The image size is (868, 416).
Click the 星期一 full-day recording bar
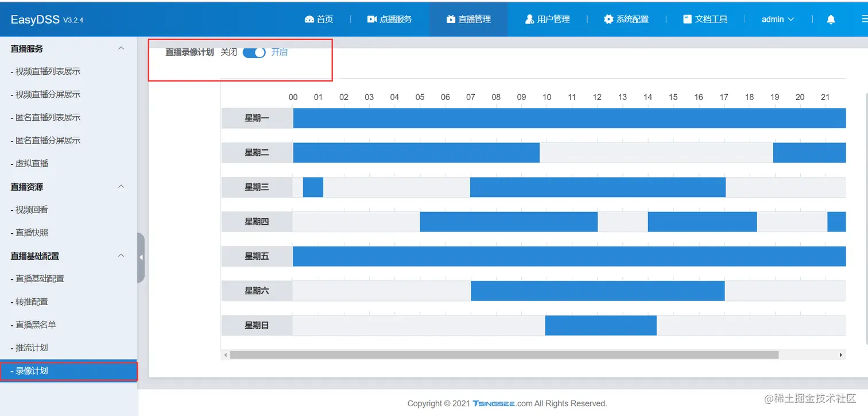pos(569,118)
